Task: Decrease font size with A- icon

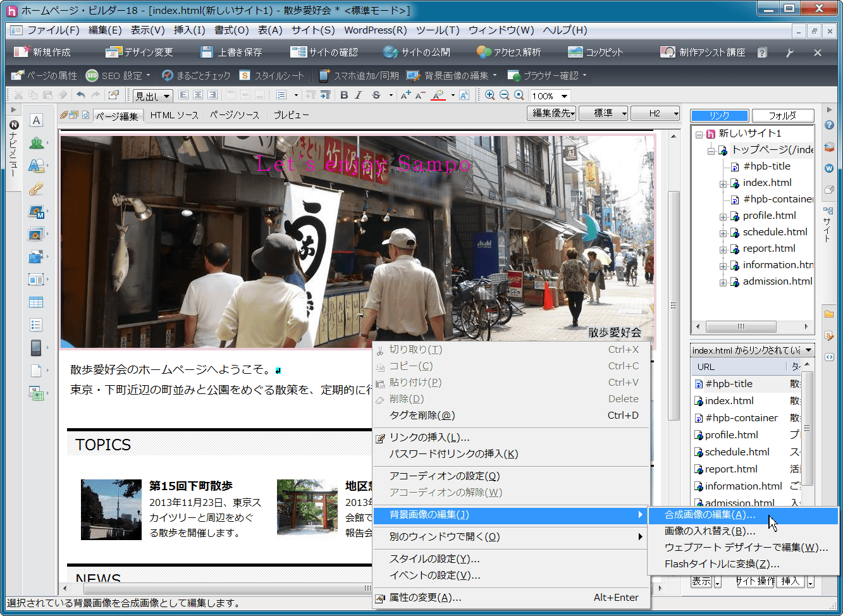Action: coord(421,95)
